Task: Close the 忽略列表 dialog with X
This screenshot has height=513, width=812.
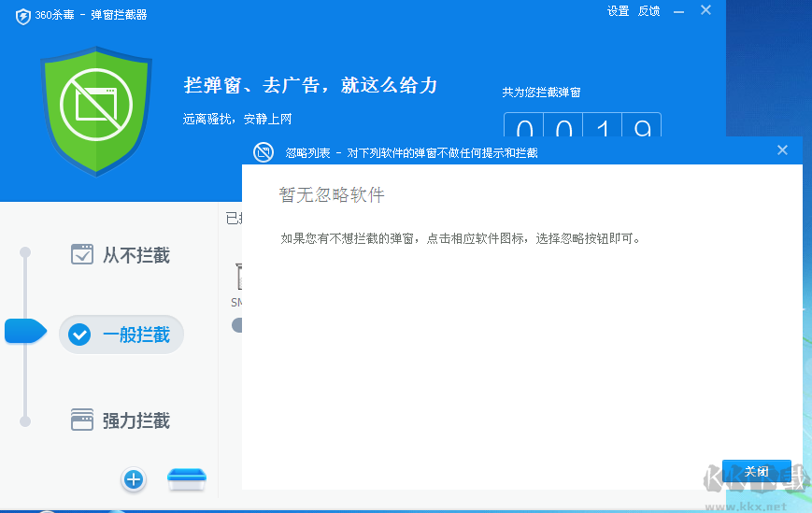Action: [x=782, y=150]
